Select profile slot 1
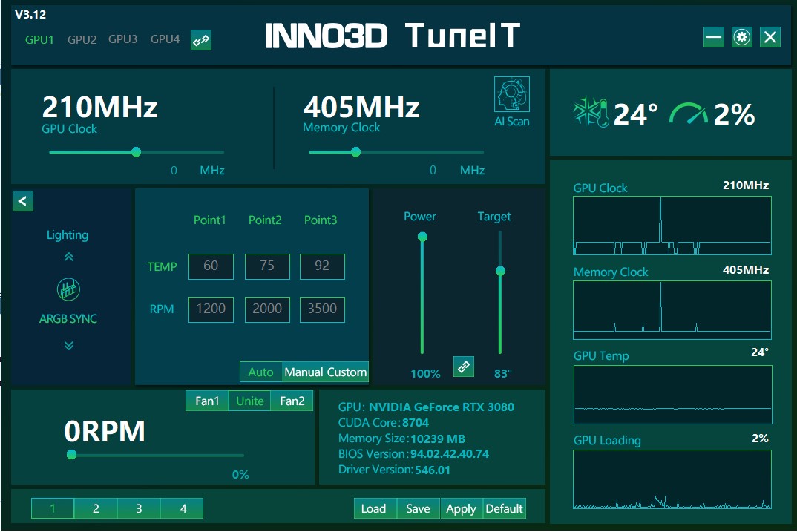This screenshot has height=532, width=797. point(53,508)
